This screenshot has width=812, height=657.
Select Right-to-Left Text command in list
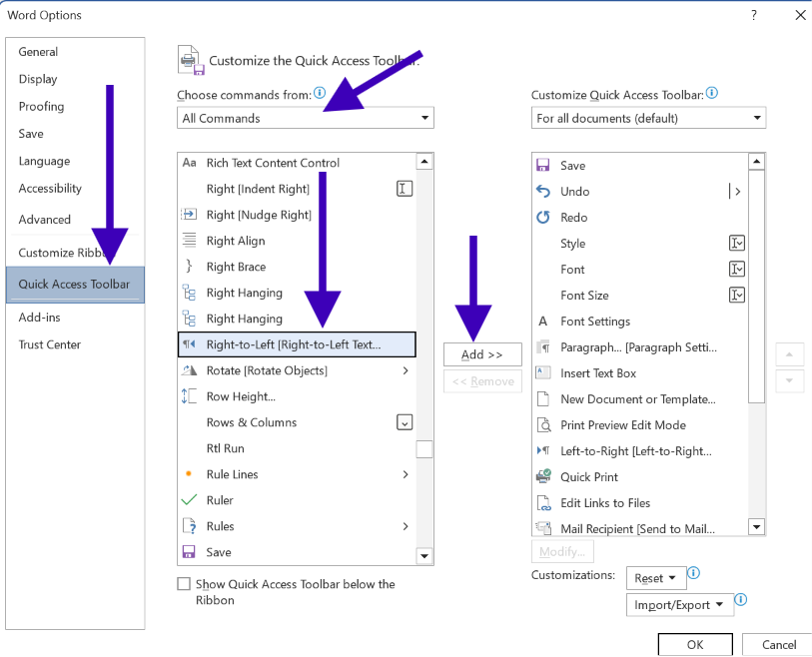point(297,344)
